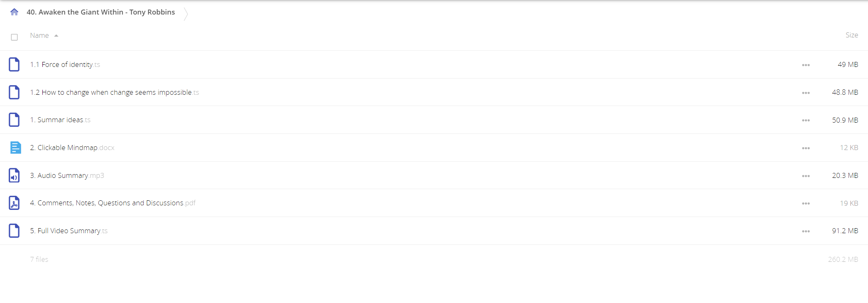The height and width of the screenshot is (303, 868).
Task: Sort files by Size column header
Action: pyautogui.click(x=852, y=35)
